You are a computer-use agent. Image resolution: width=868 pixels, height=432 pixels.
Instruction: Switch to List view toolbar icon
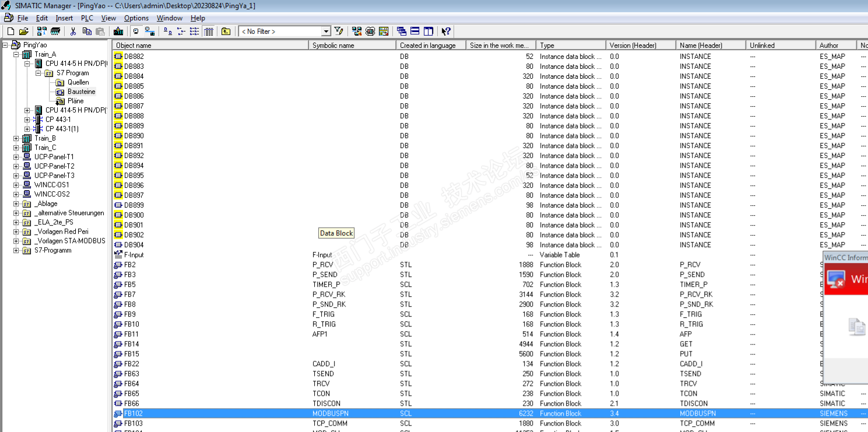(195, 31)
